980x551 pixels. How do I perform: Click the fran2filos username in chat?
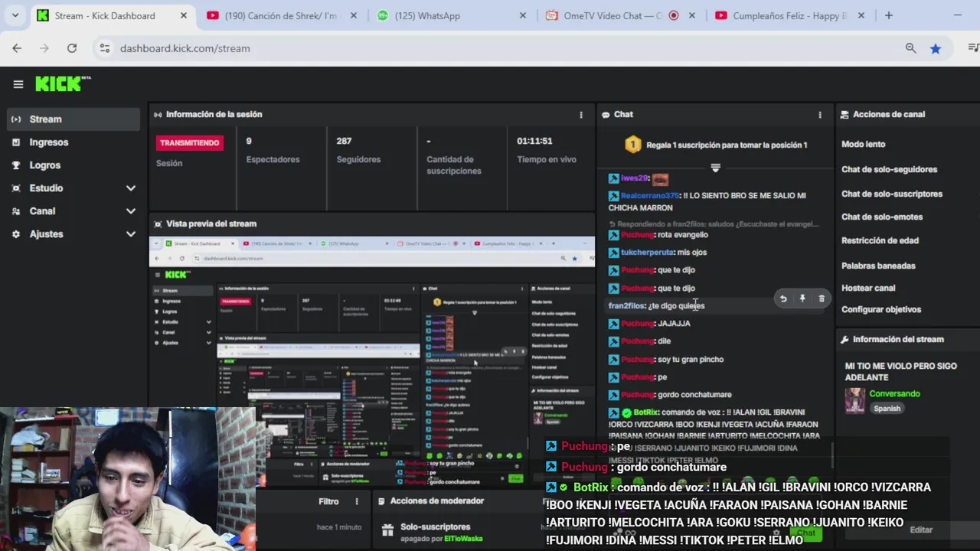[627, 306]
